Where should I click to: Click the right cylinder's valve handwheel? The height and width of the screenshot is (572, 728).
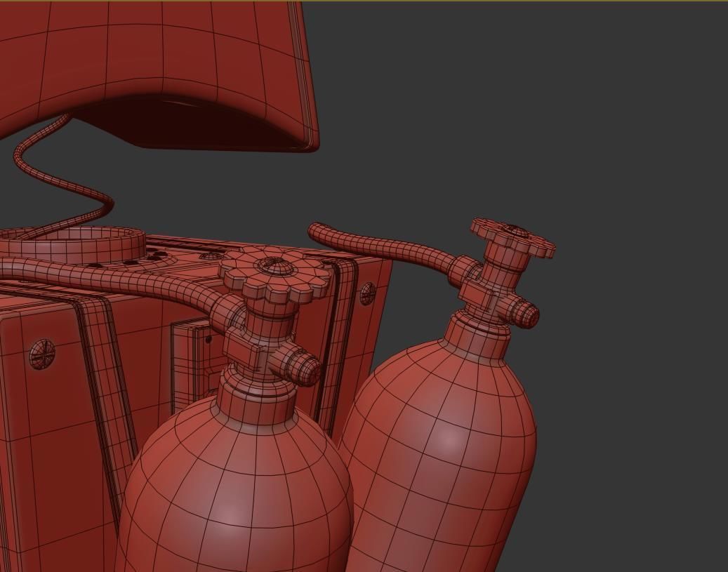(x=513, y=238)
